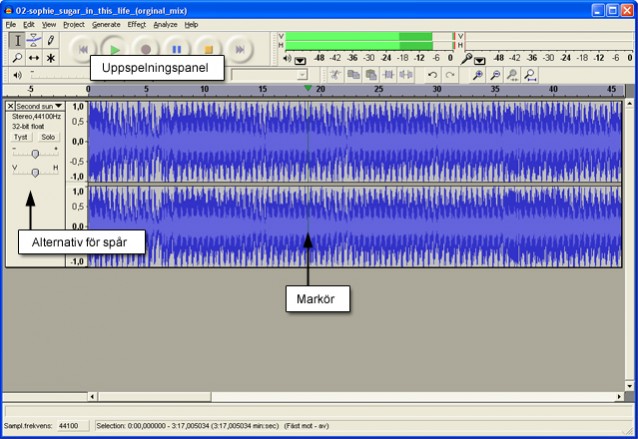Image resolution: width=638 pixels, height=439 pixels.
Task: Select the Time Shift tool
Action: point(34,58)
